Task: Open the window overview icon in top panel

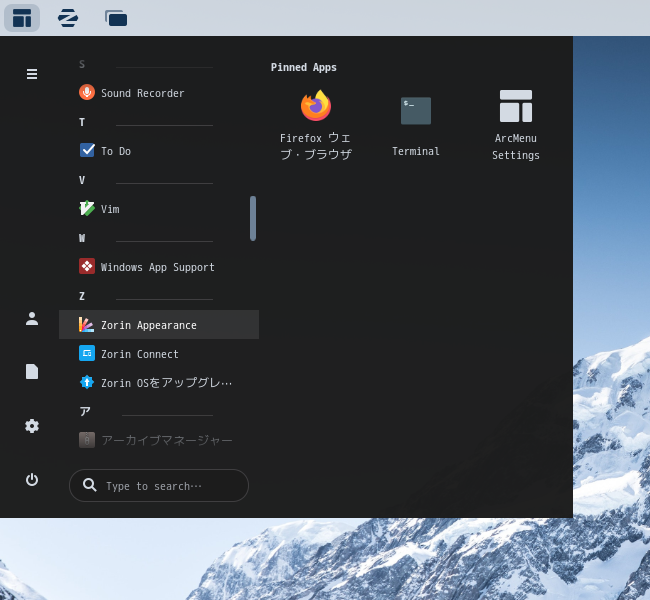Action: tap(116, 18)
